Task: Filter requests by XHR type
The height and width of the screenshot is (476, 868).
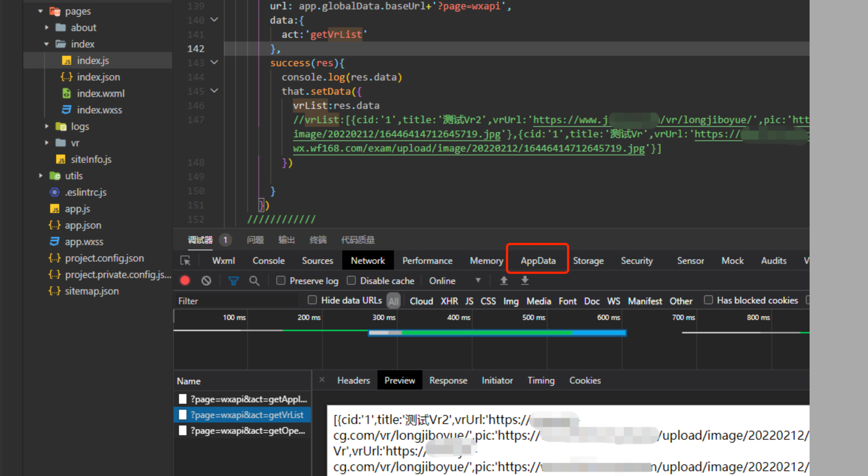Action: tap(449, 301)
